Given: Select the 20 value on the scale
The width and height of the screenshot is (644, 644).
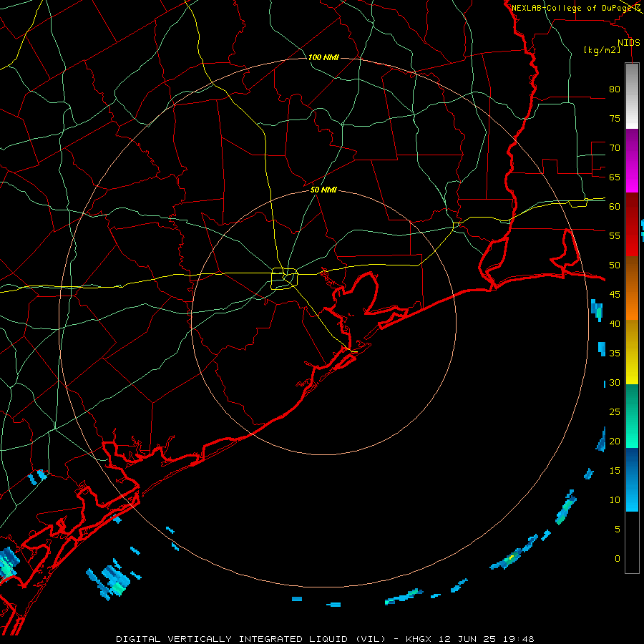Looking at the screenshot, I should click(x=615, y=441).
